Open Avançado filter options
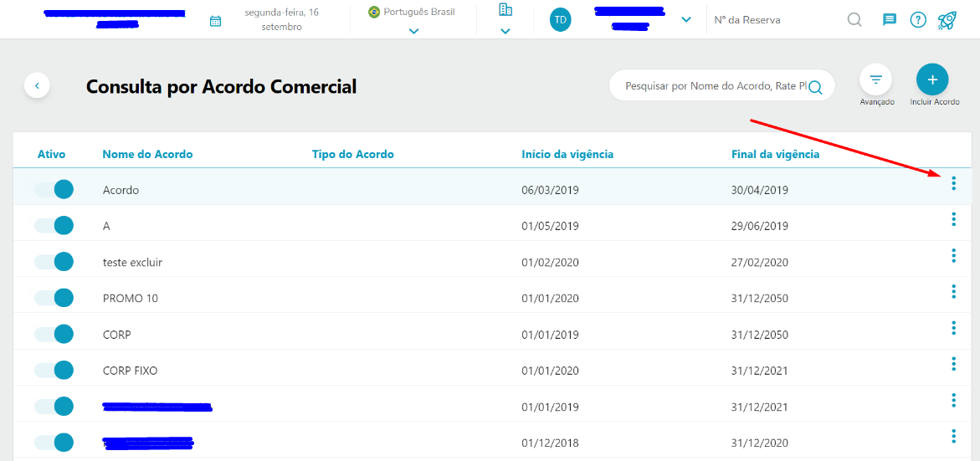Image resolution: width=980 pixels, height=461 pixels. coord(876,80)
